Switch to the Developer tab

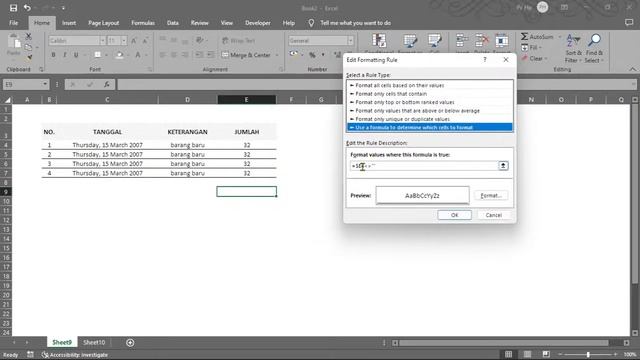pos(258,23)
